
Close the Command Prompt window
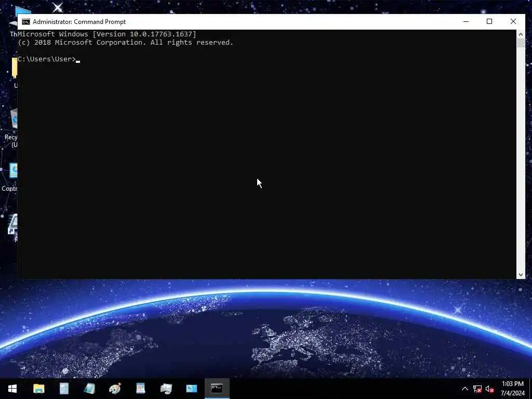513,22
